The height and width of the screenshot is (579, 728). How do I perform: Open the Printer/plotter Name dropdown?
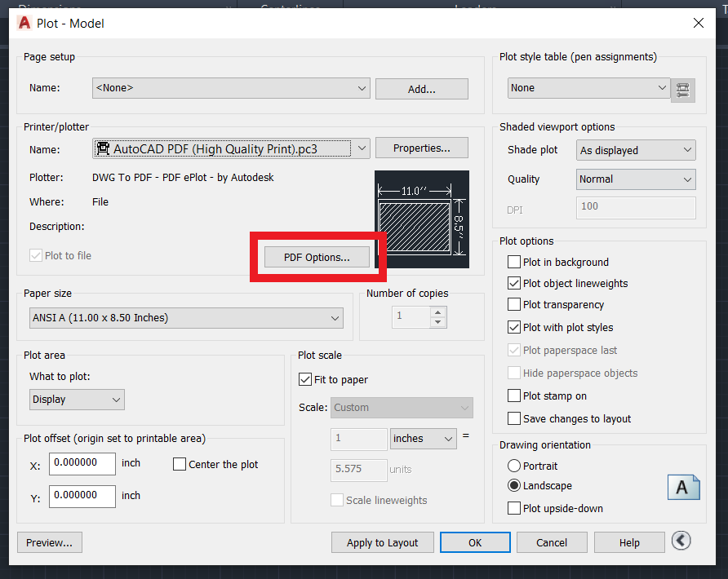(231, 148)
